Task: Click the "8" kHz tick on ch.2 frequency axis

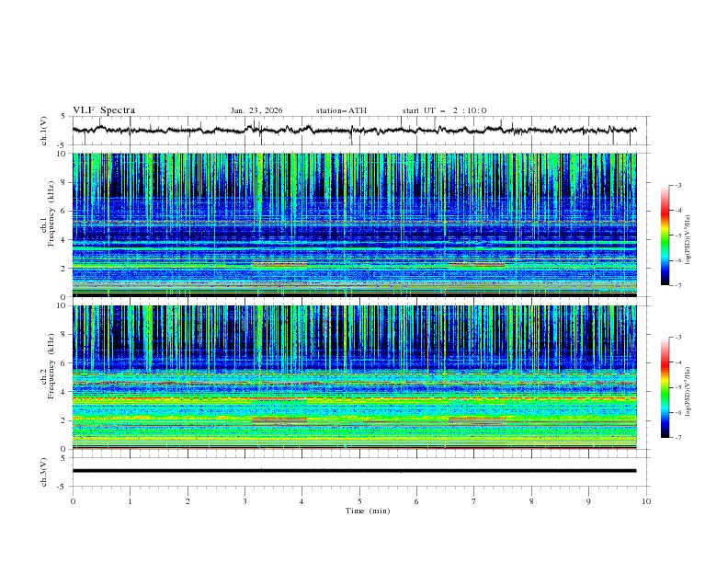Action: (65, 335)
